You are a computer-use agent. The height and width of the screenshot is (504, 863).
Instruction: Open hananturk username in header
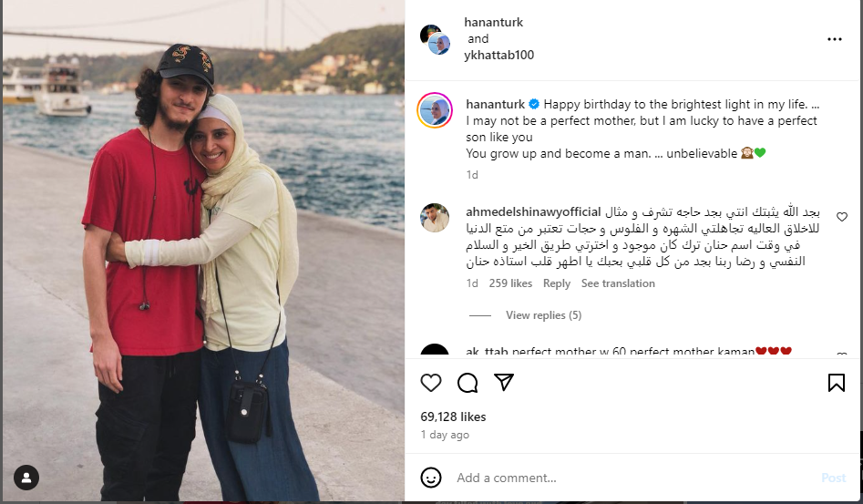click(493, 23)
